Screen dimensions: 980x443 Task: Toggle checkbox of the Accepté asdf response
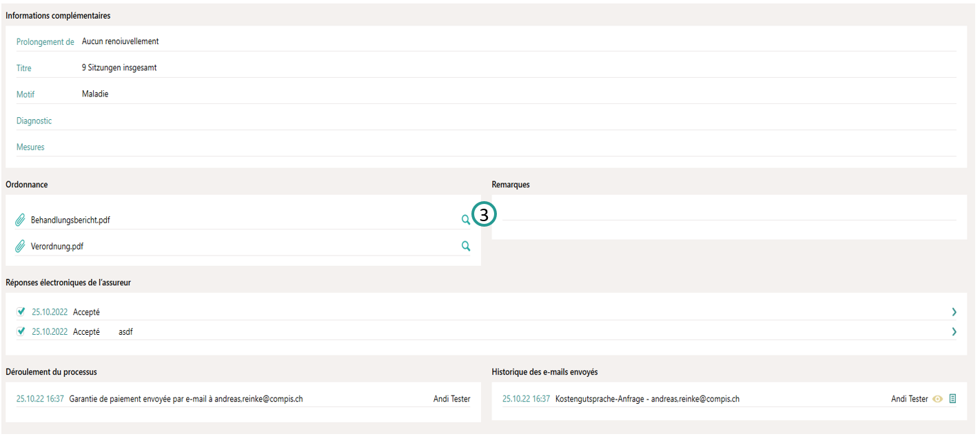point(21,331)
